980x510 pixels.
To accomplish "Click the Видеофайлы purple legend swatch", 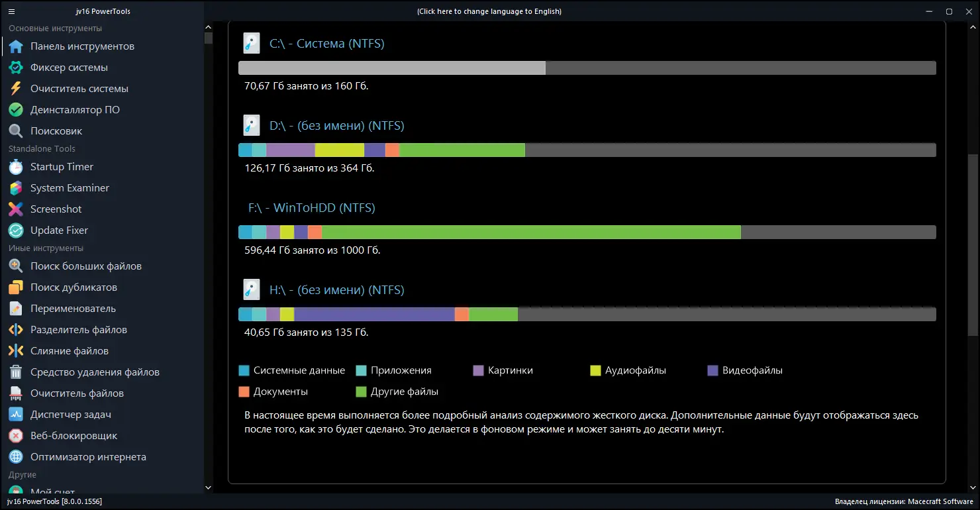I will click(x=712, y=371).
